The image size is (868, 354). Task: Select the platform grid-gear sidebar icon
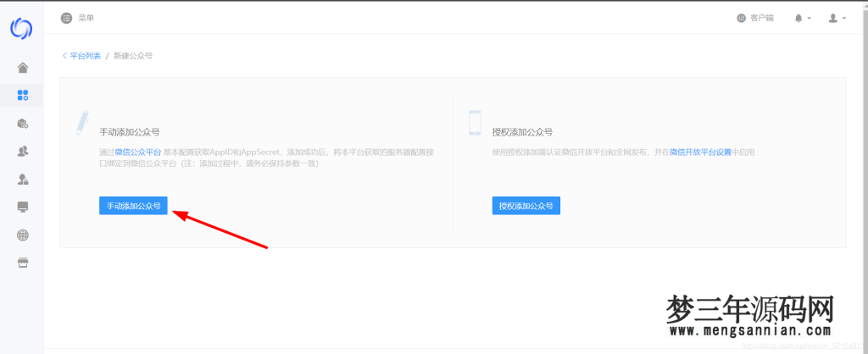[23, 95]
